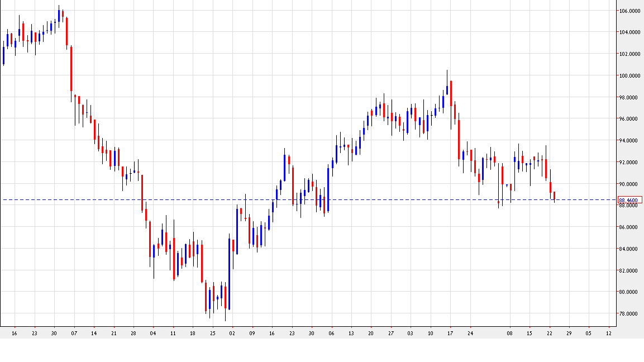Click date label 17 on time axis
This screenshot has width=644, height=362.
450,334
